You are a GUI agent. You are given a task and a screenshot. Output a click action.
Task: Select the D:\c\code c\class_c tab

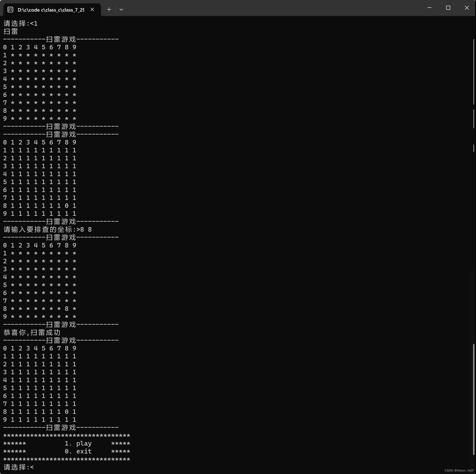51,10
